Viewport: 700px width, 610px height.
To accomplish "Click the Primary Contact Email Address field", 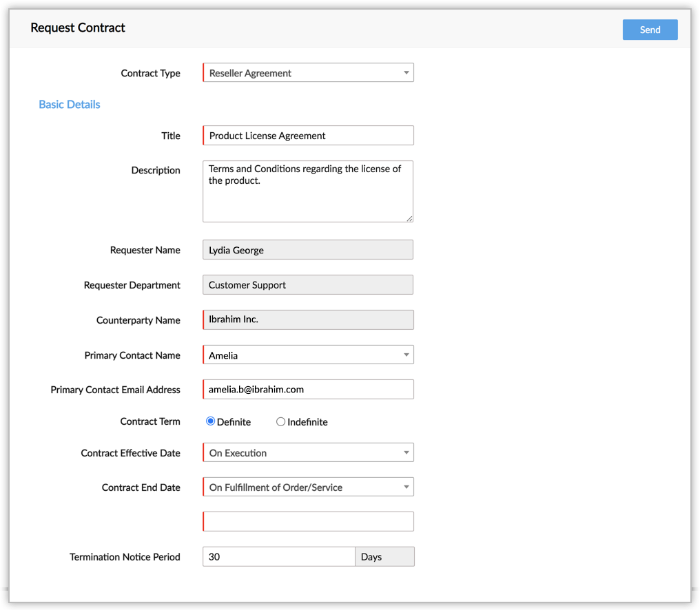I will click(308, 389).
